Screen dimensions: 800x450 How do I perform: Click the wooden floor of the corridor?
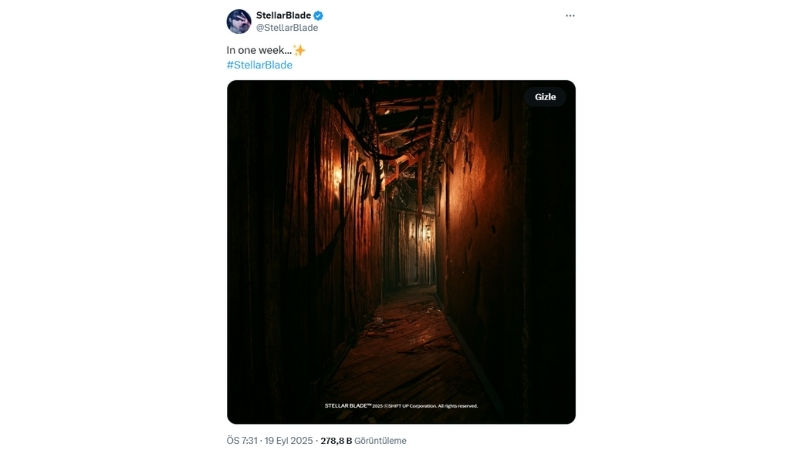pyautogui.click(x=403, y=352)
